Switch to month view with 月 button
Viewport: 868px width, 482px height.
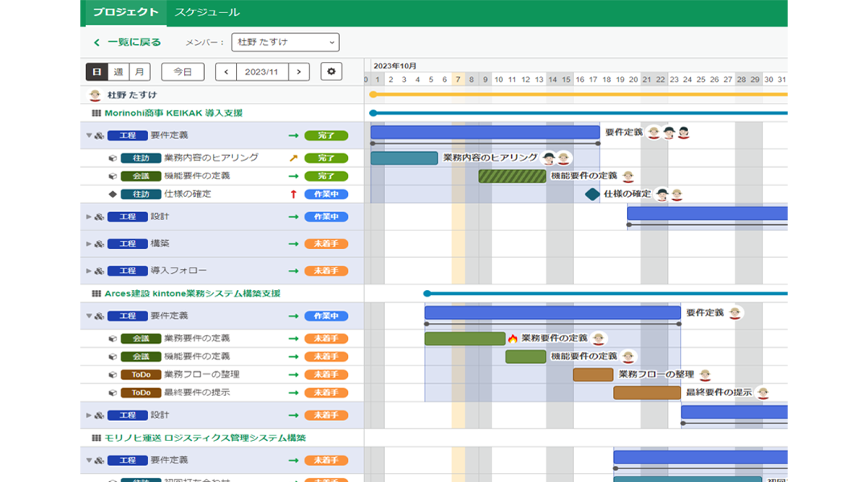tap(140, 72)
